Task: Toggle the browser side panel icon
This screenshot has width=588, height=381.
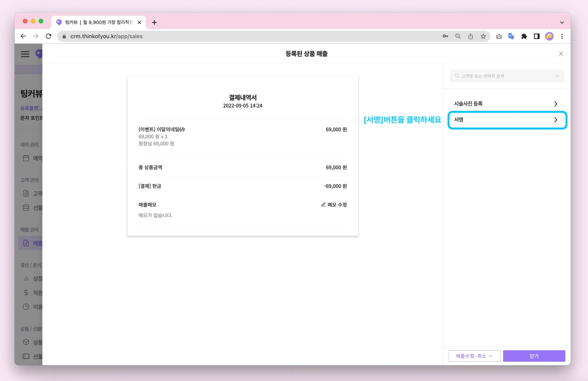Action: point(537,36)
